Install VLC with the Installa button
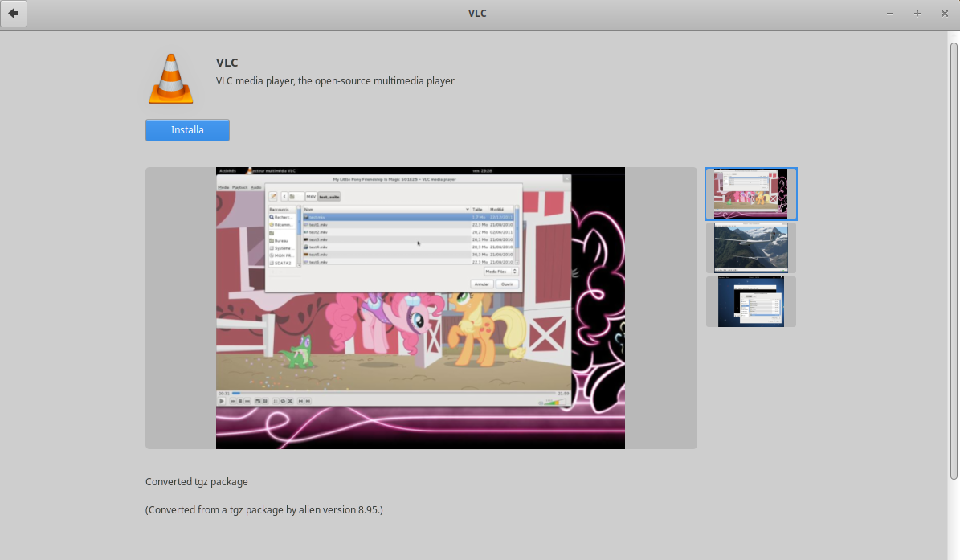Image resolution: width=960 pixels, height=560 pixels. 187,129
